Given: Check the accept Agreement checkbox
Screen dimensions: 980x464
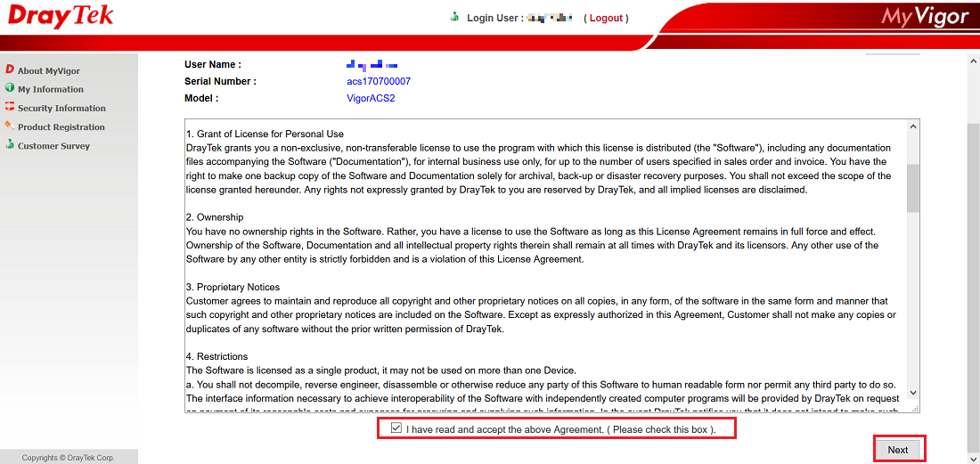Looking at the screenshot, I should [x=396, y=428].
